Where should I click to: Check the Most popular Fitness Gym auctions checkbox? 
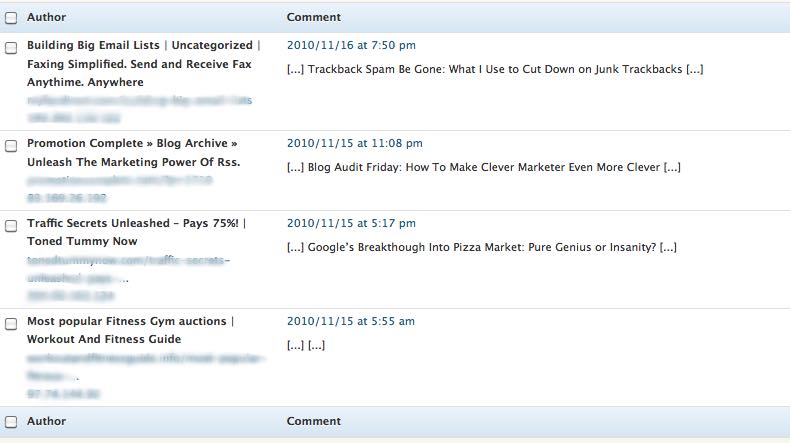pos(11,324)
